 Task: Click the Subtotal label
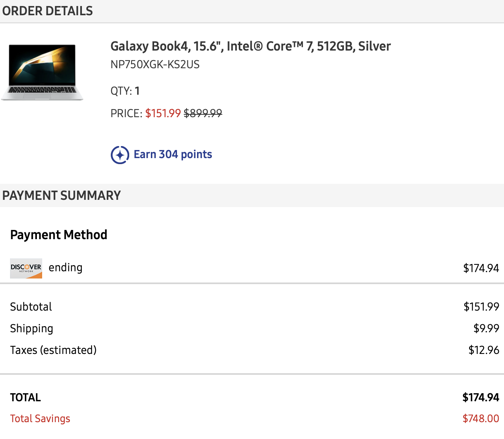coord(31,307)
